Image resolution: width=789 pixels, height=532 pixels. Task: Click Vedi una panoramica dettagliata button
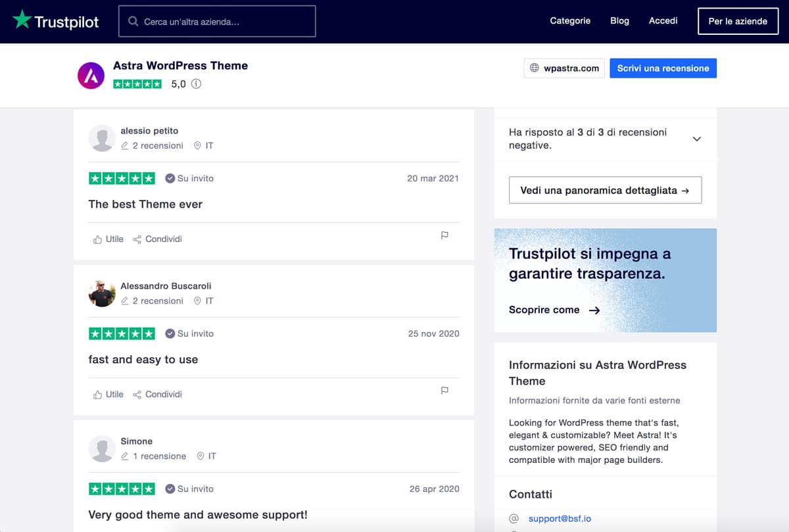click(605, 190)
